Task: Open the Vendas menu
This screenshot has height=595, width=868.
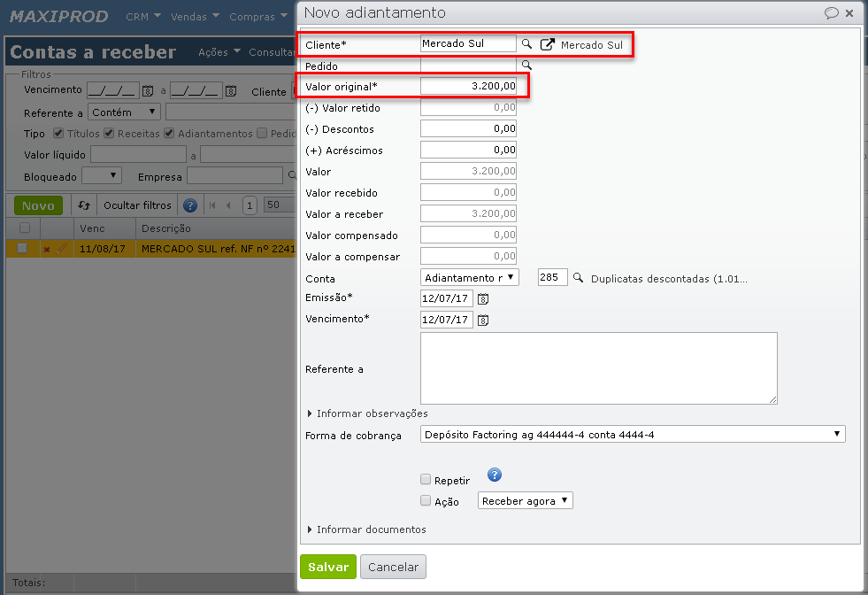Action: coord(195,17)
